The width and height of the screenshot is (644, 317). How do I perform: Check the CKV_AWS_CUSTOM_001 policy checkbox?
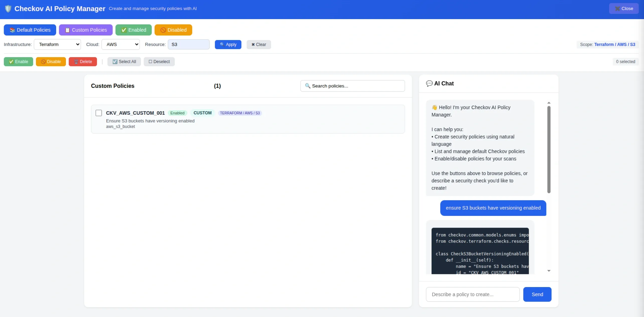pos(99,113)
